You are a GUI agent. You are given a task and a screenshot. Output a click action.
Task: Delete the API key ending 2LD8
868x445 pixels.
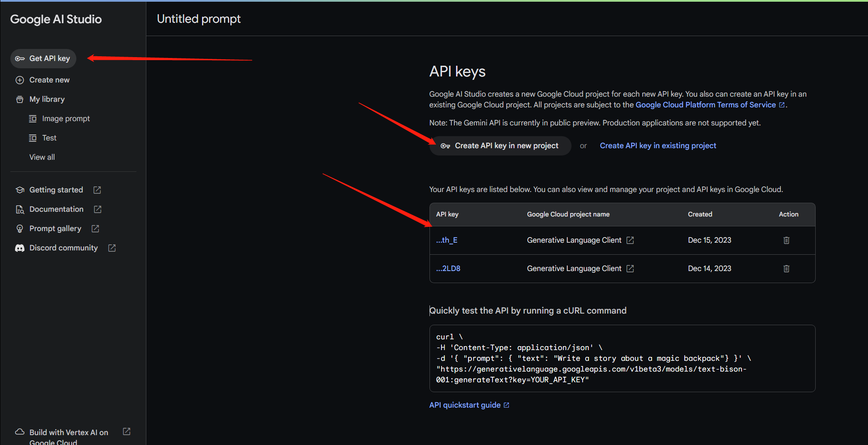pyautogui.click(x=786, y=268)
